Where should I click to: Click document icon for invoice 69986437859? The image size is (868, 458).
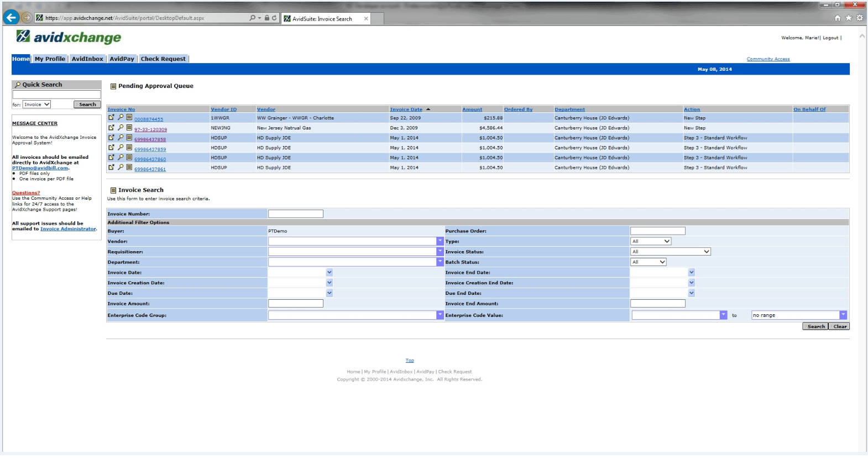129,148
